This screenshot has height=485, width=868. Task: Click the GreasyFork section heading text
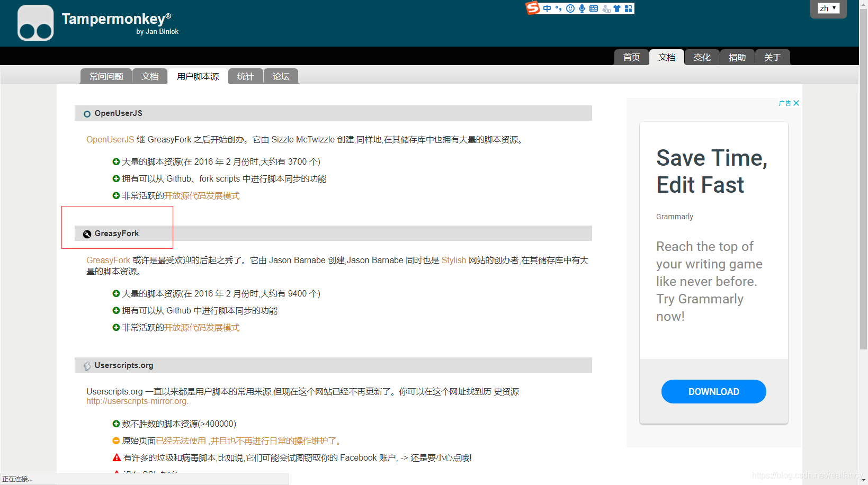117,233
